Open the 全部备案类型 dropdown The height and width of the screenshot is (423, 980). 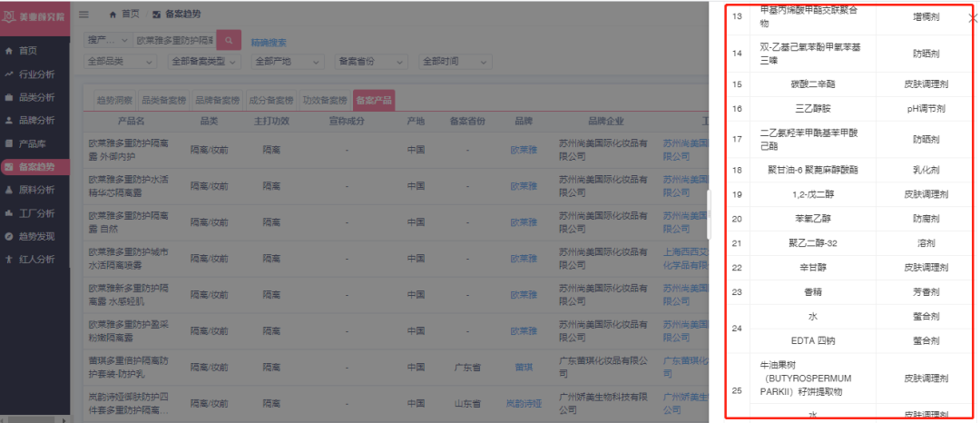click(x=204, y=62)
